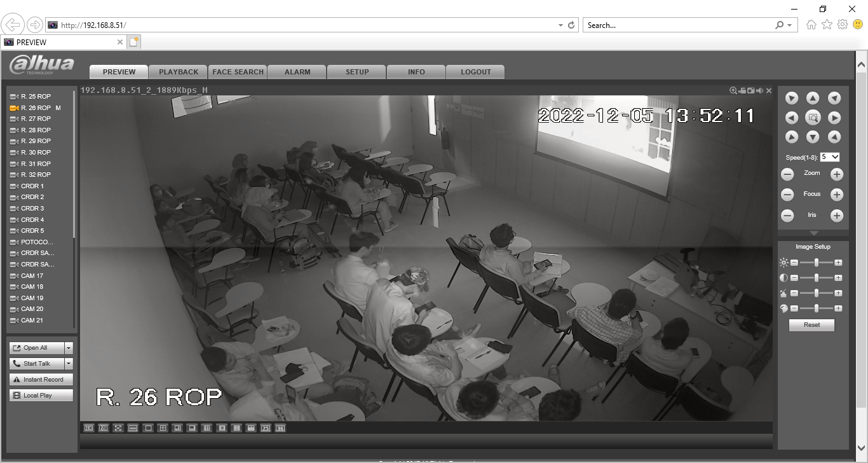Open the PLAYBACK tab
868x463 pixels.
click(179, 72)
